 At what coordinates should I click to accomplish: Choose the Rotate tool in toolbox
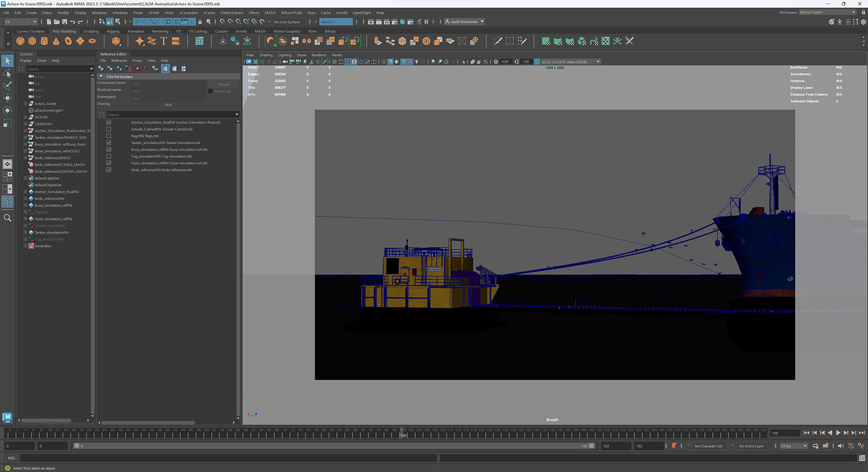click(x=8, y=111)
